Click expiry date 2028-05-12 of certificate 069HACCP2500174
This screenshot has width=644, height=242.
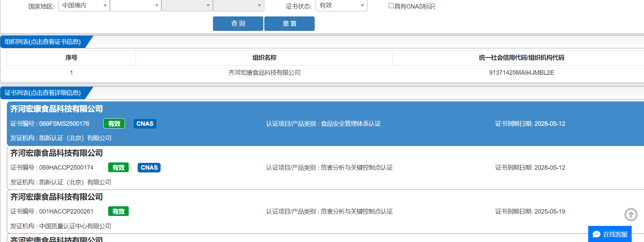(550, 168)
